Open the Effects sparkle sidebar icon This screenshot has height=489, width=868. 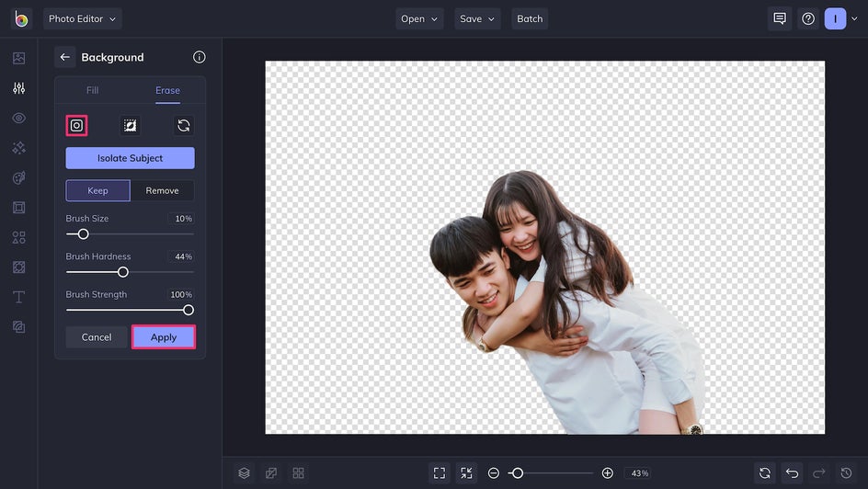(x=18, y=148)
